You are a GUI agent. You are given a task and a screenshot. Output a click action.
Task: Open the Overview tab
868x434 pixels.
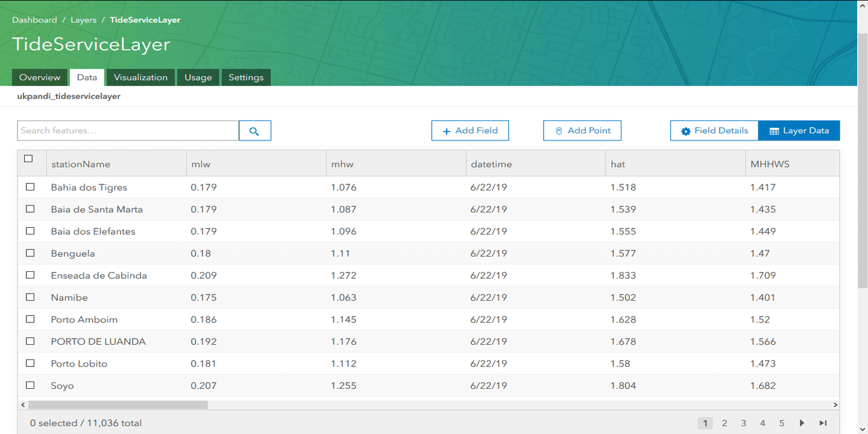tap(40, 77)
